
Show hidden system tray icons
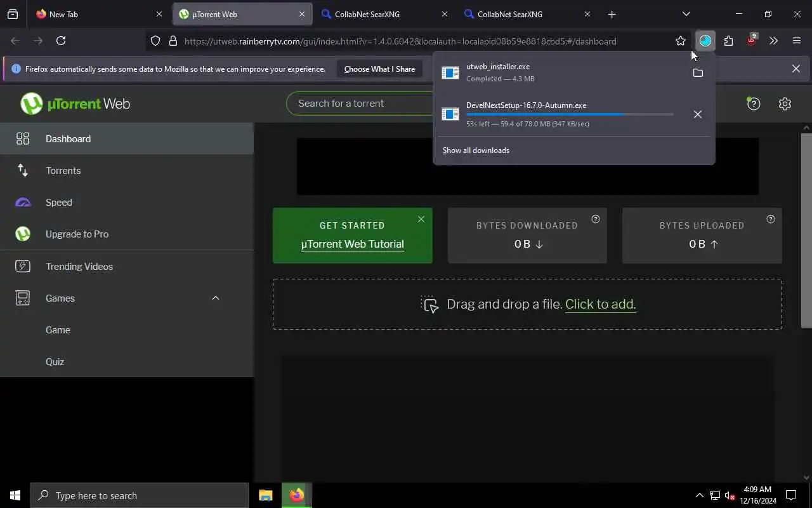click(699, 495)
